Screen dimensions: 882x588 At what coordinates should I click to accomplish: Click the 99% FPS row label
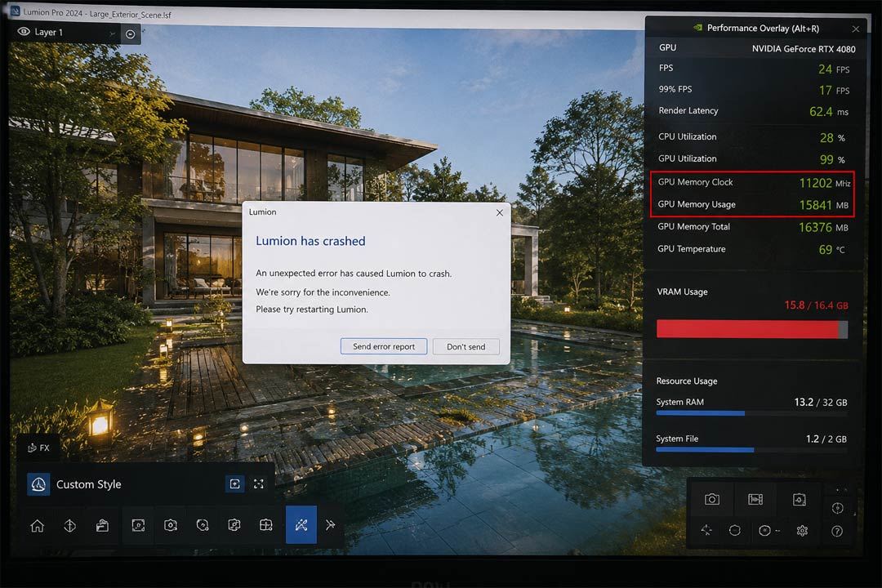(x=675, y=90)
